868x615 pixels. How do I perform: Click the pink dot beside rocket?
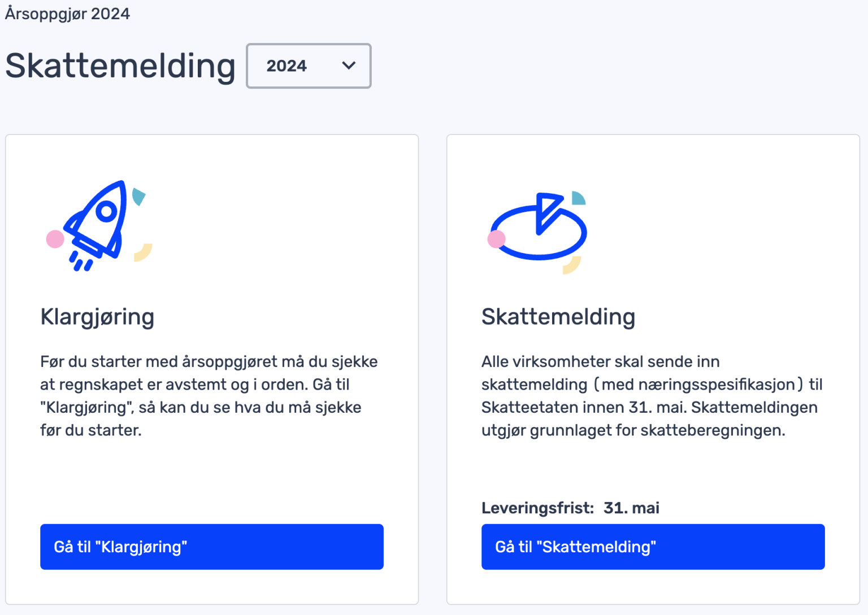coord(55,239)
